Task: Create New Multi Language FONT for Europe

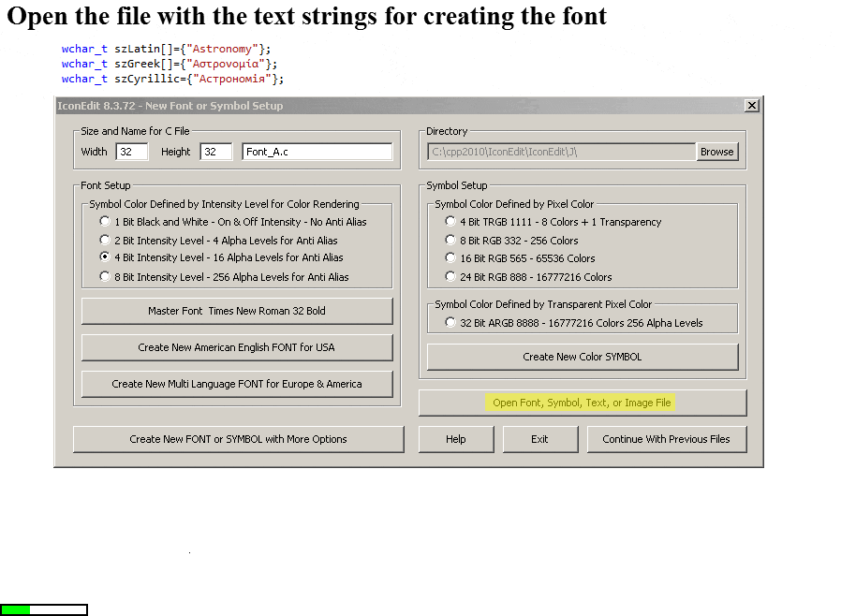Action: point(237,384)
